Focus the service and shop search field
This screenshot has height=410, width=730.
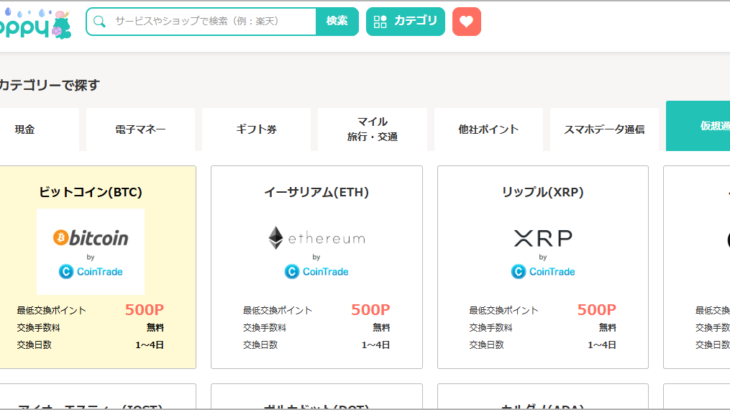[x=201, y=21]
